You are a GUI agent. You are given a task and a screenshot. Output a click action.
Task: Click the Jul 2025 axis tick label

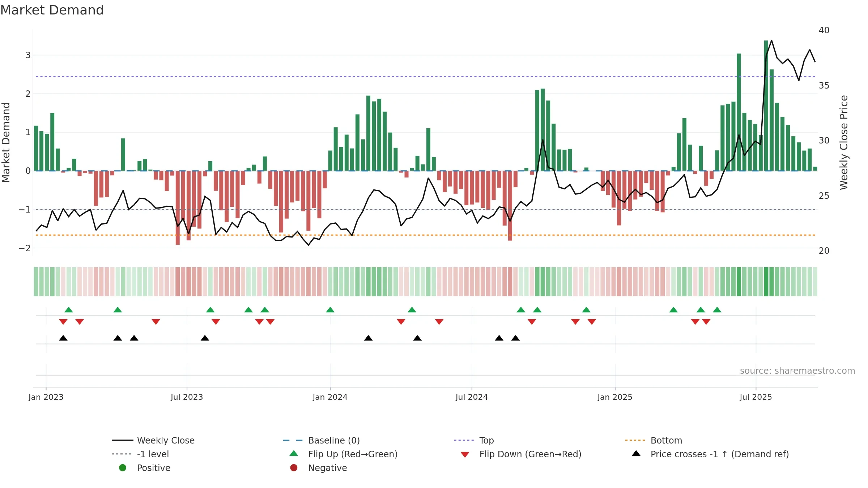pyautogui.click(x=756, y=397)
